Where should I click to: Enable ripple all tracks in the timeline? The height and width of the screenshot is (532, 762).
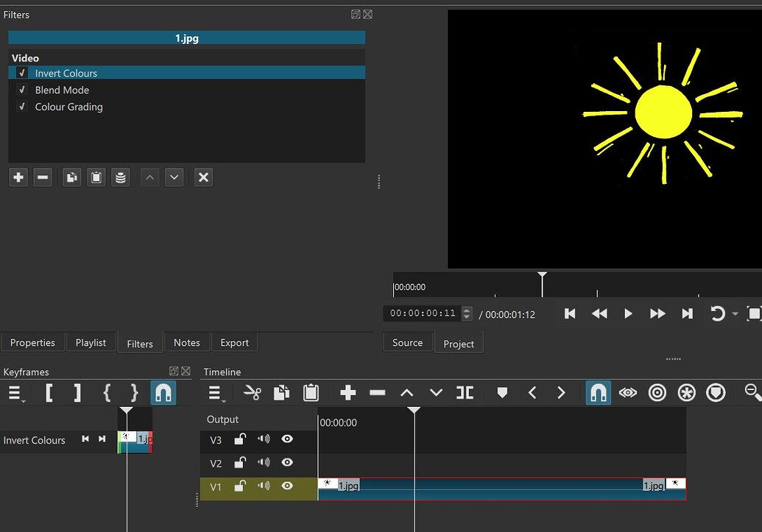(686, 393)
